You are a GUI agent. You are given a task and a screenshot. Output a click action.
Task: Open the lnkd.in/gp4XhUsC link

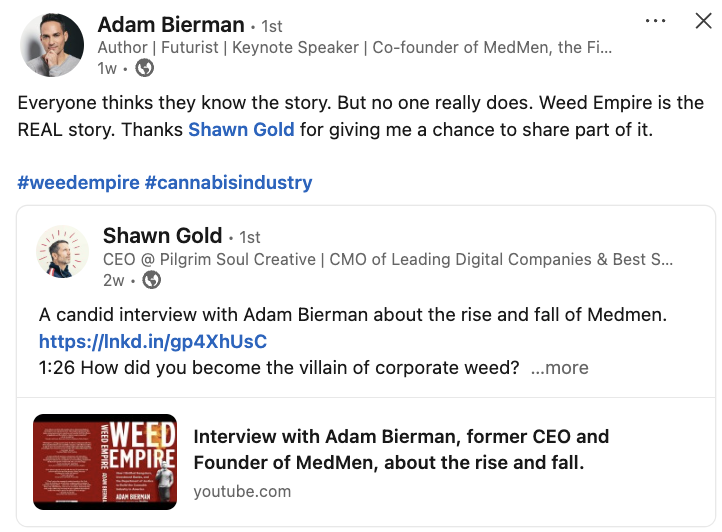153,341
